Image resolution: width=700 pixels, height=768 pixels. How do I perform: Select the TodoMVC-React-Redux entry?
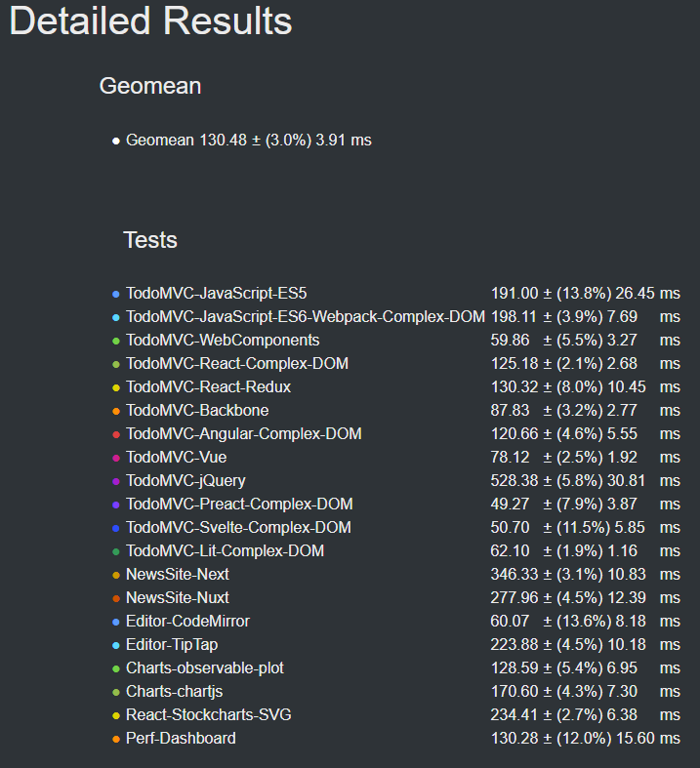click(x=208, y=387)
